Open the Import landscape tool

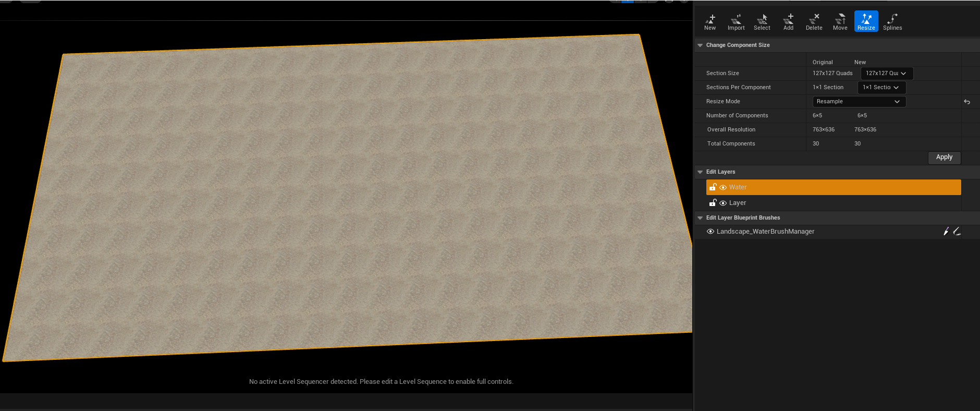click(x=736, y=21)
